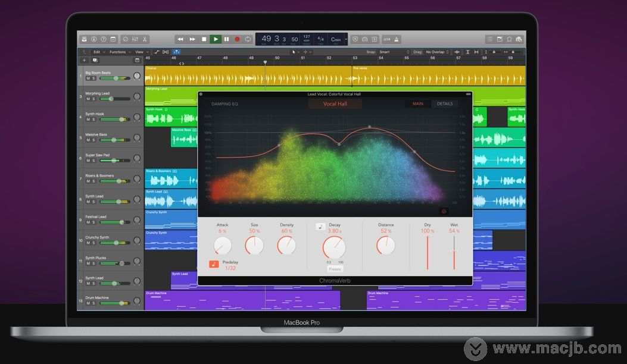Open the Inspector info icon

(94, 39)
